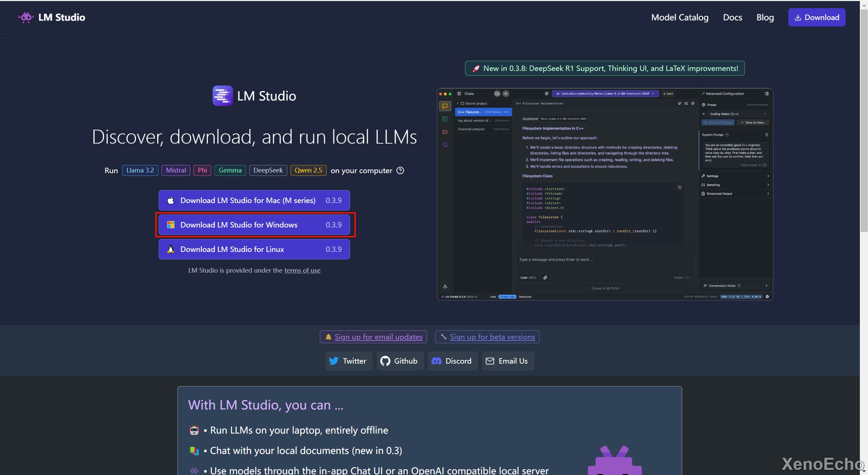Image resolution: width=868 pixels, height=475 pixels.
Task: Click the rocket announcement banner for 0.3.8
Action: [x=604, y=68]
